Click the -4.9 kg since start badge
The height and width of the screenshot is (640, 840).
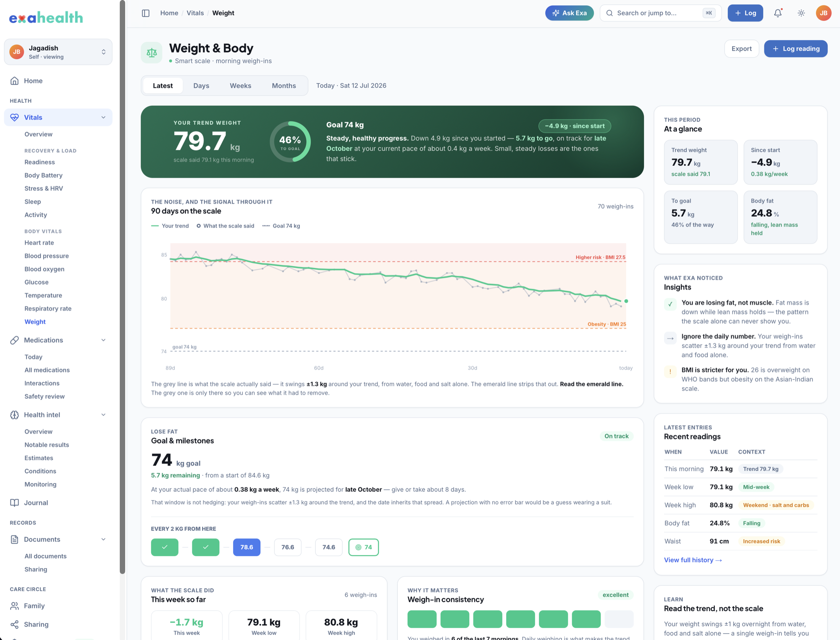click(x=575, y=126)
